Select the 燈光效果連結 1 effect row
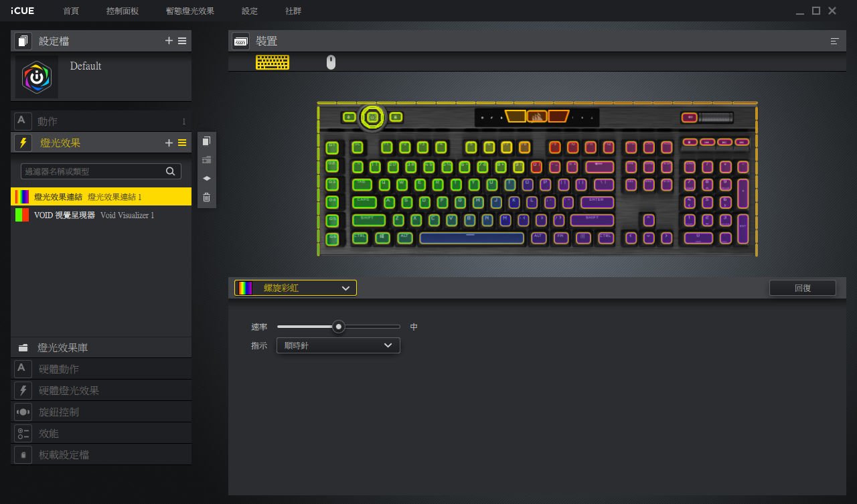The height and width of the screenshot is (504, 857). click(101, 197)
